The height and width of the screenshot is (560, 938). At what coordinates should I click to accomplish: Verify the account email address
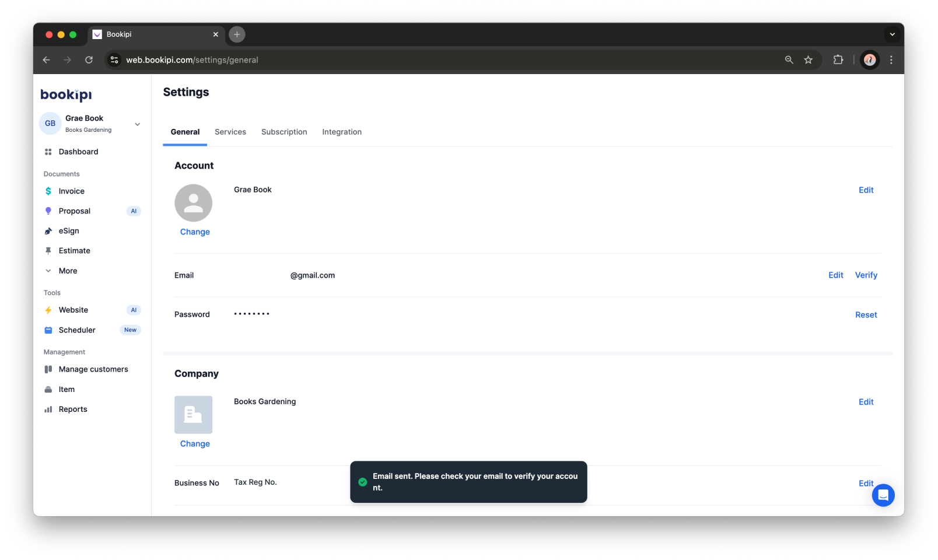point(866,275)
